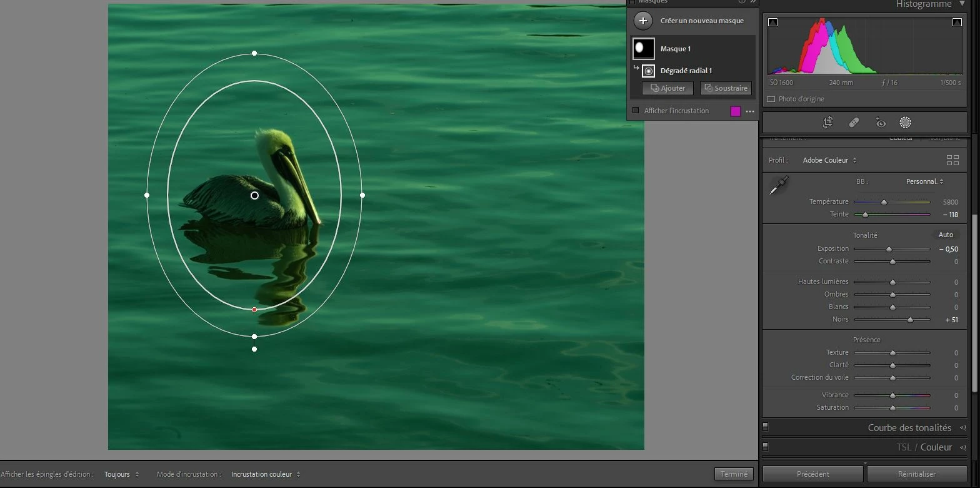Click the top handle of radial gradient
This screenshot has height=488, width=980.
coord(254,53)
